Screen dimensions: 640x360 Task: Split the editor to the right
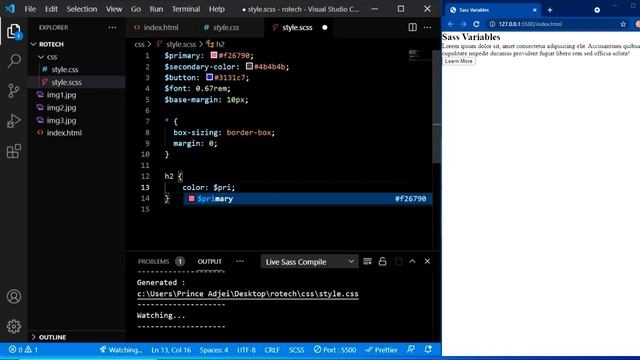pos(413,27)
